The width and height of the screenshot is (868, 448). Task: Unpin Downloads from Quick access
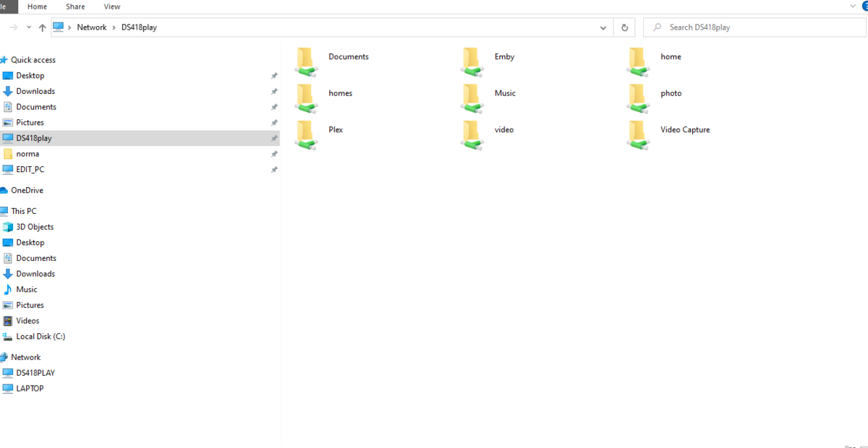click(x=273, y=91)
